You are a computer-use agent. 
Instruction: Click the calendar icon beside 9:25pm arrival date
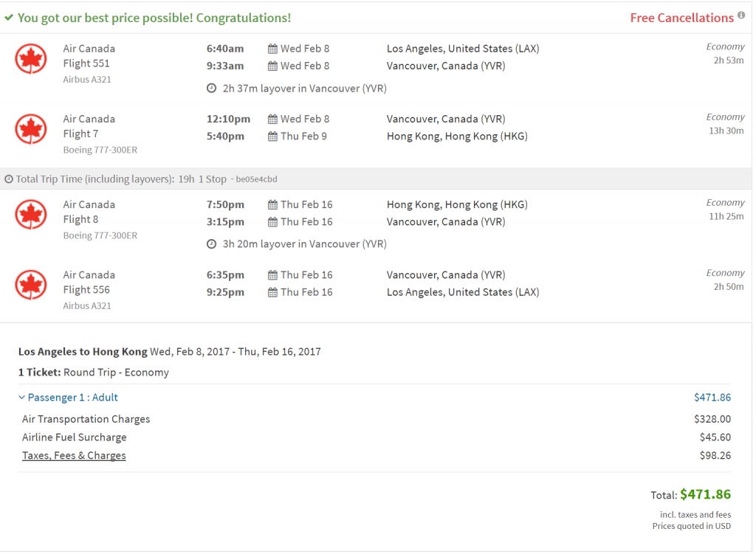coord(272,293)
